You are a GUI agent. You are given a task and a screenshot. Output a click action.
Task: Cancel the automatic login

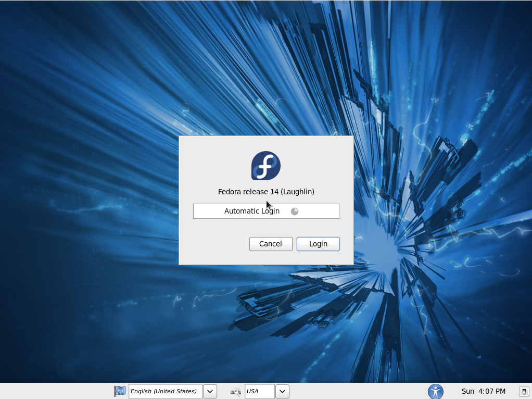pos(271,244)
